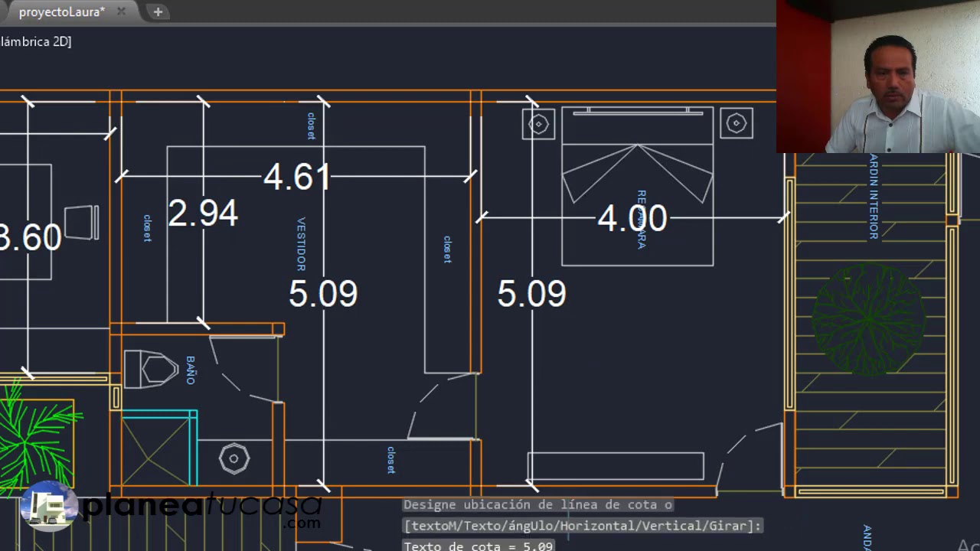
Task: Select the green tree in interior garden
Action: (867, 320)
